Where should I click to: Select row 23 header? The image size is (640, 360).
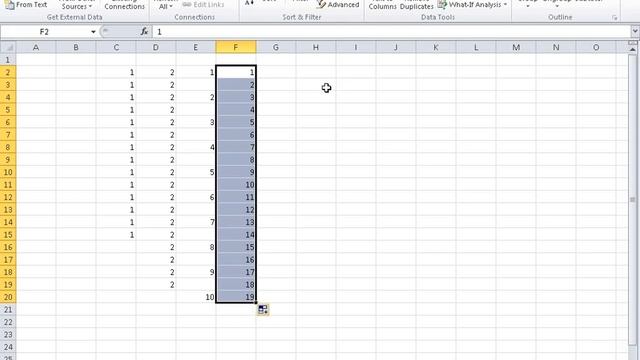[x=8, y=335]
